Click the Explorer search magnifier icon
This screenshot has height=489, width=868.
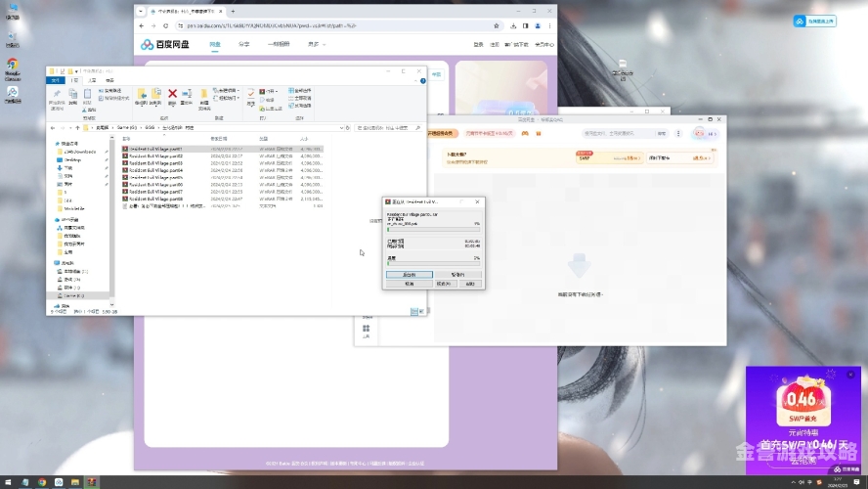417,128
